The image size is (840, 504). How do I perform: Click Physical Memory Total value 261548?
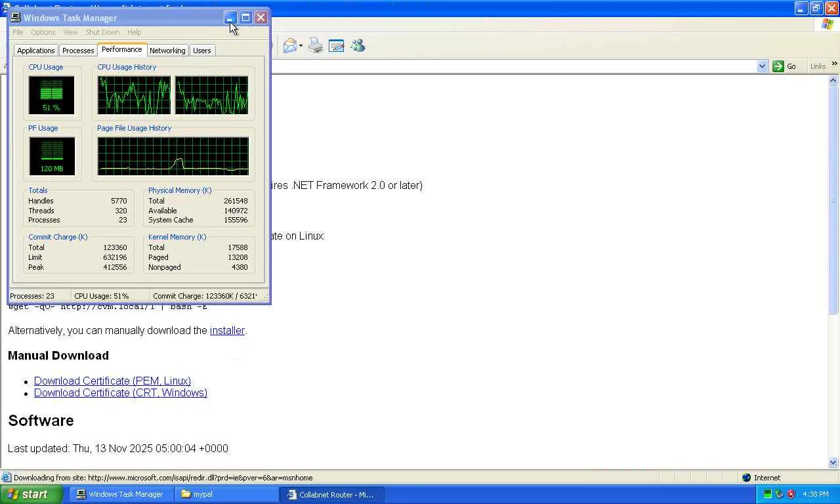236,201
